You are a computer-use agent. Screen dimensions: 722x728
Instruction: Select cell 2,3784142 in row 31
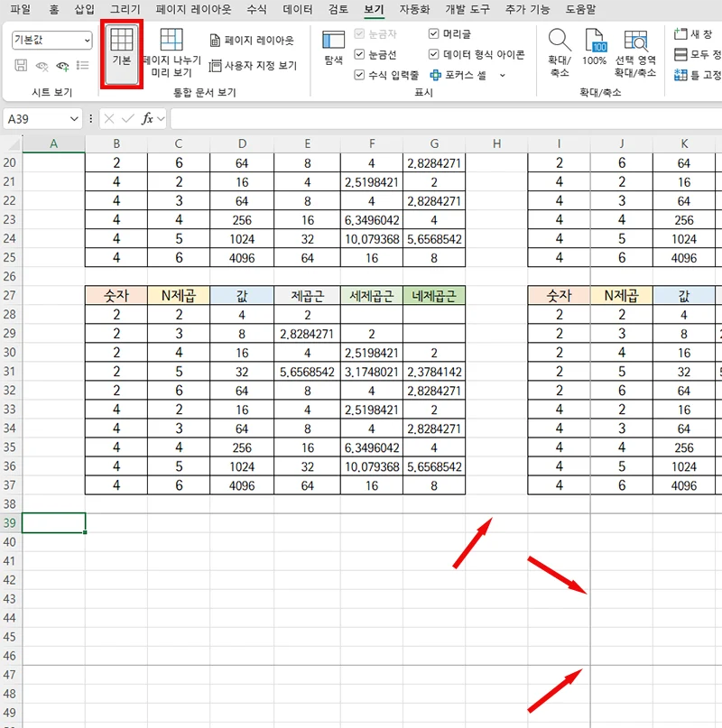pos(434,372)
